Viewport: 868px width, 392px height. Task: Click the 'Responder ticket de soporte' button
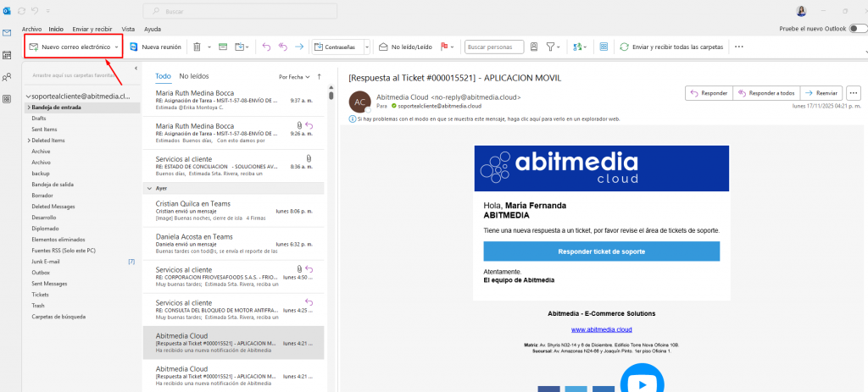(x=601, y=251)
